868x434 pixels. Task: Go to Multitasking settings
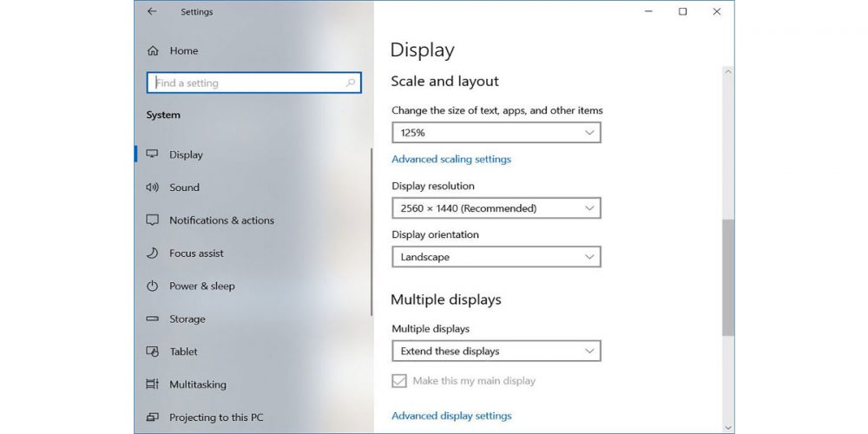pos(197,385)
